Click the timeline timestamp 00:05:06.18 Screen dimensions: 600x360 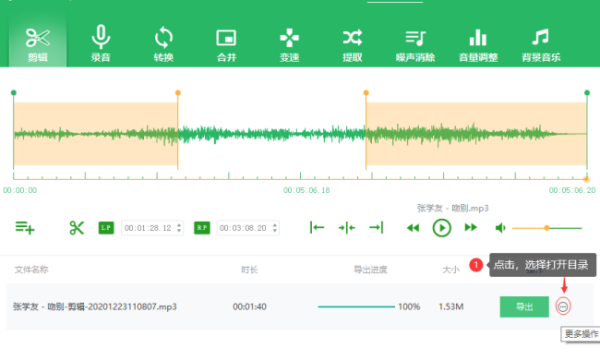pyautogui.click(x=307, y=190)
